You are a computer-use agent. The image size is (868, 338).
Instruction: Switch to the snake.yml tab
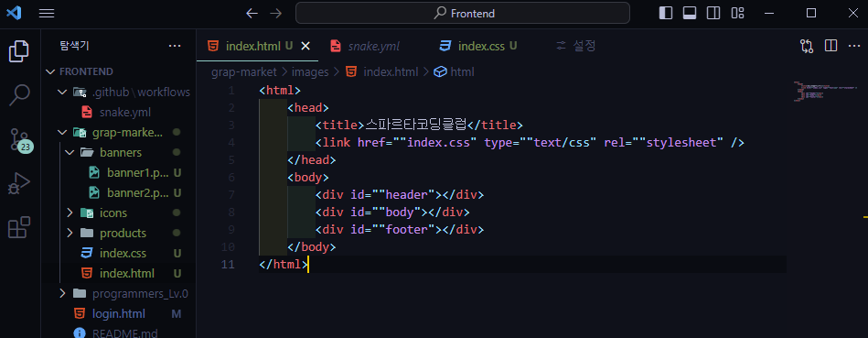tap(365, 46)
